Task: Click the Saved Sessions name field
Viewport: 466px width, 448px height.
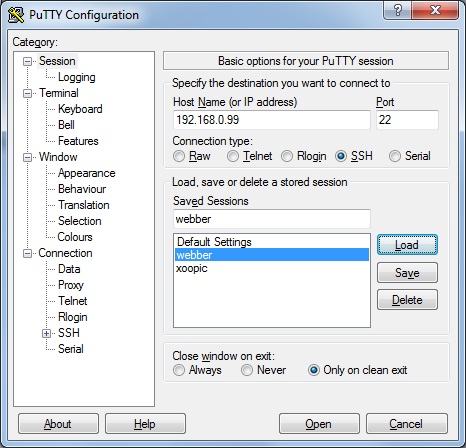Action: tap(272, 219)
